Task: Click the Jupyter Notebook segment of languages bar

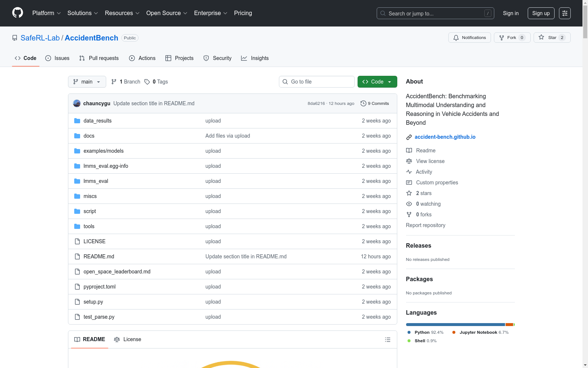Action: 509,325
